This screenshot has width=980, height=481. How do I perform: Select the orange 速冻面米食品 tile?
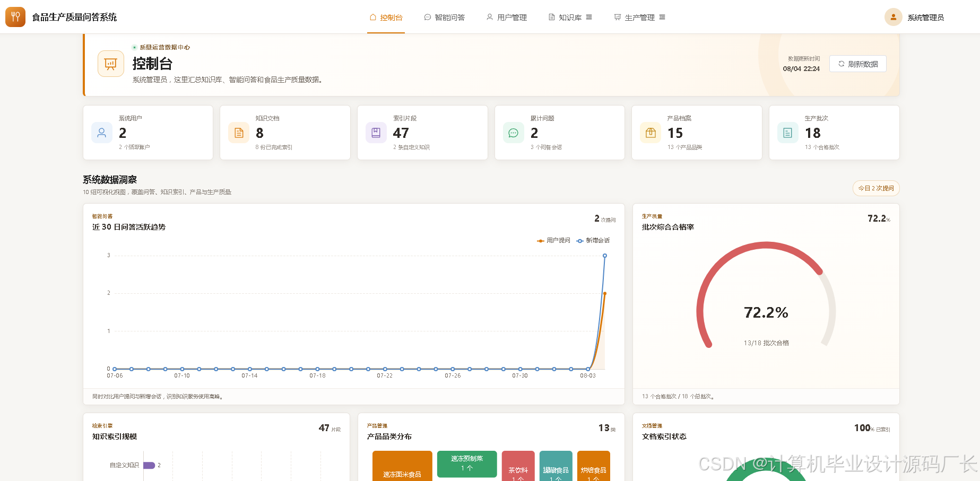click(x=402, y=466)
